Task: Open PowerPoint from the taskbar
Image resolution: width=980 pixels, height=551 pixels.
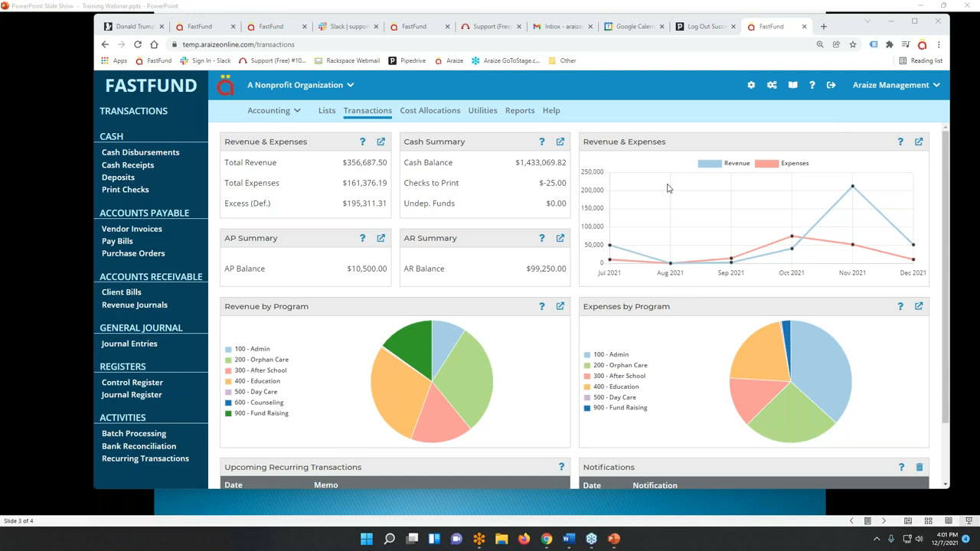Action: (613, 539)
